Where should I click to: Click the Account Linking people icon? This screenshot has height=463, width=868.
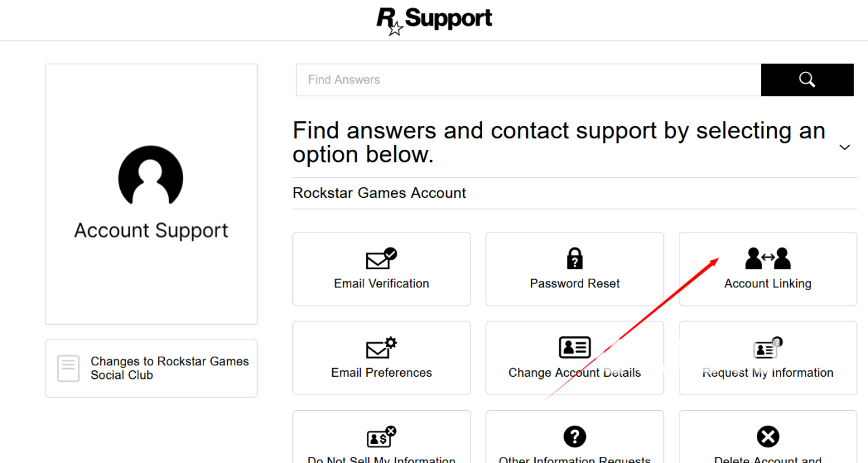768,258
